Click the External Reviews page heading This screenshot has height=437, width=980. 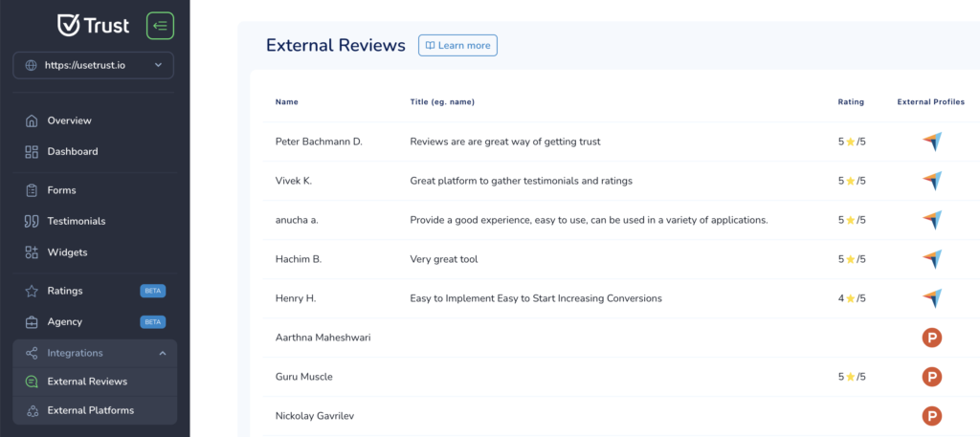point(336,46)
